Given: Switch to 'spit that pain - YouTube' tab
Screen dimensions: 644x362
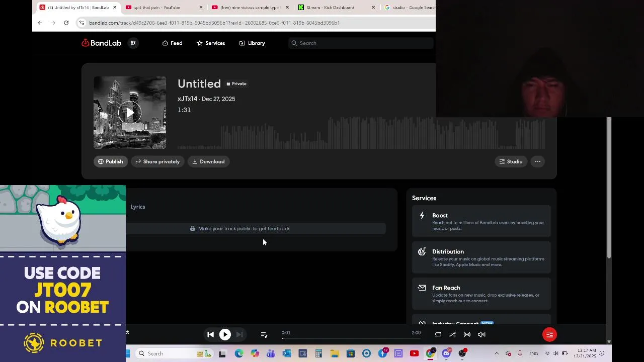Looking at the screenshot, I should point(164,8).
